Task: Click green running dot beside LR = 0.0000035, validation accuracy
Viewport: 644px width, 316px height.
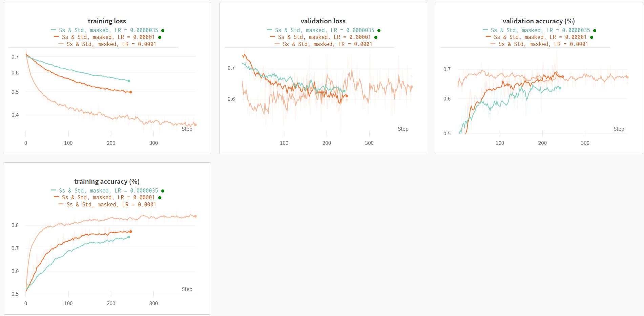Action: 595,30
